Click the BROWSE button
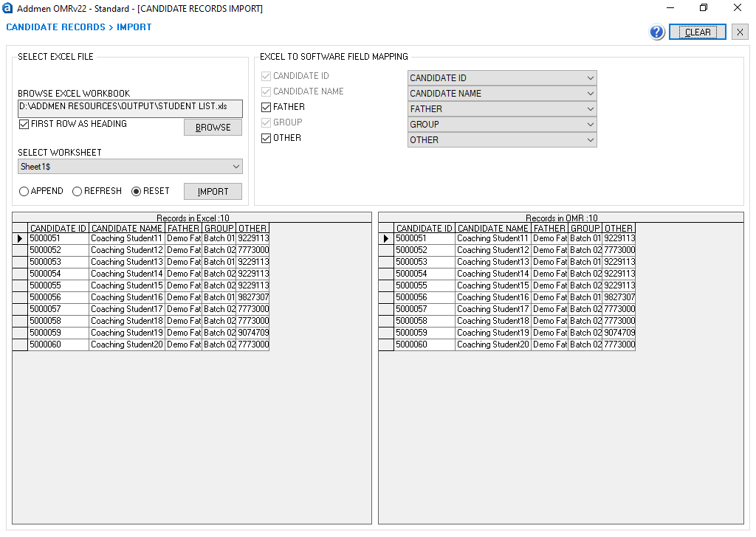The image size is (756, 537). 213,128
